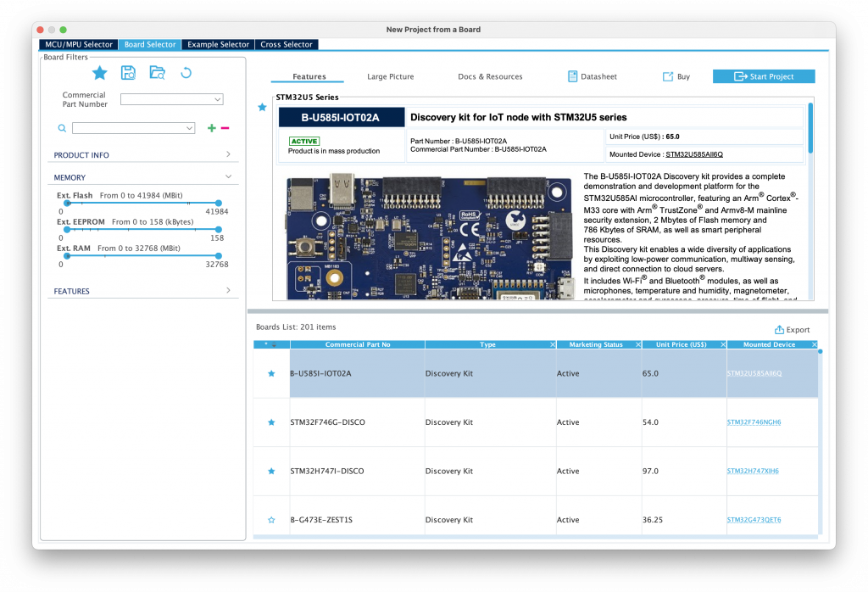Click the Ext. Flash slider maximum handle
868x592 pixels.
219,204
